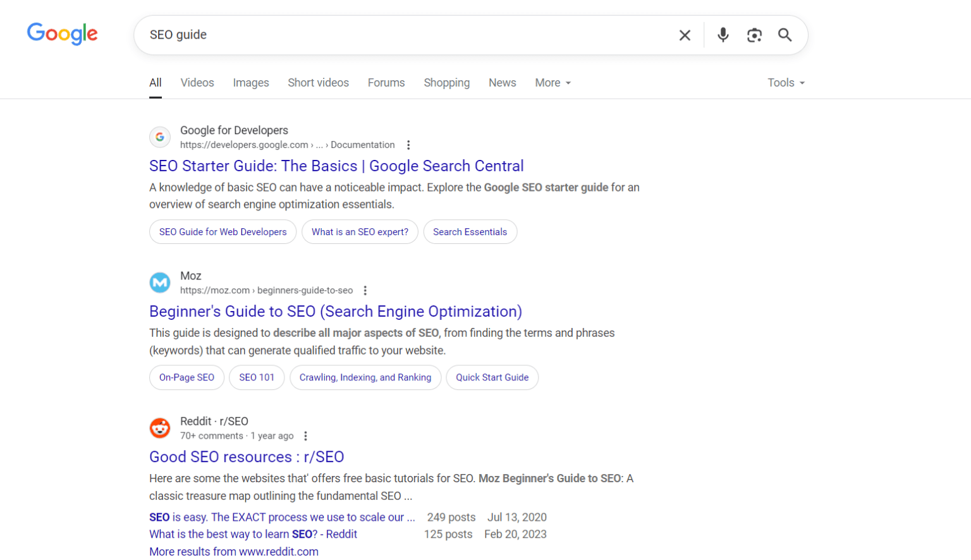Image resolution: width=971 pixels, height=560 pixels.
Task: Open the Beginner's Guide to SEO link
Action: click(x=335, y=311)
